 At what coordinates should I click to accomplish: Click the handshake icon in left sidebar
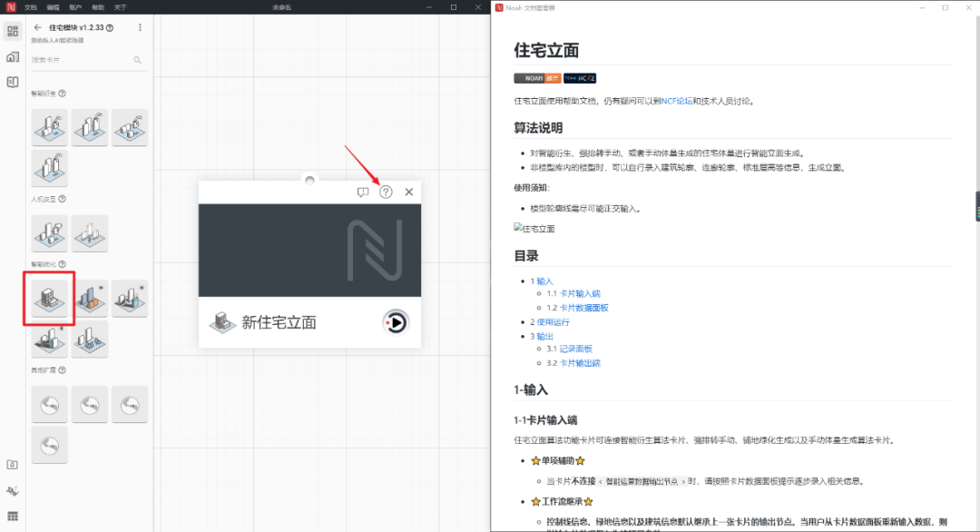13,491
